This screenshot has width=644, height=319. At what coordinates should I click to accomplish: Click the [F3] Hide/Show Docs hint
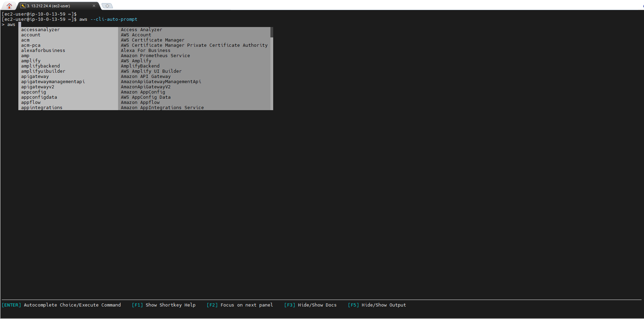pos(311,305)
